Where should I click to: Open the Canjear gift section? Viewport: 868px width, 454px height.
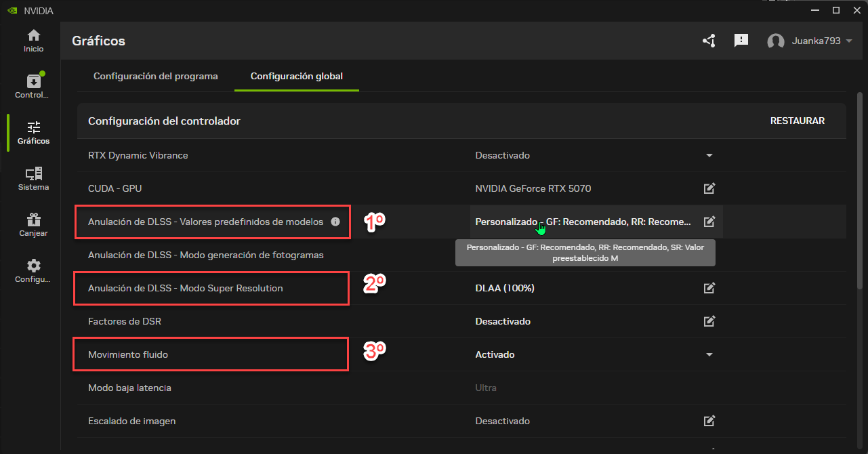point(33,225)
